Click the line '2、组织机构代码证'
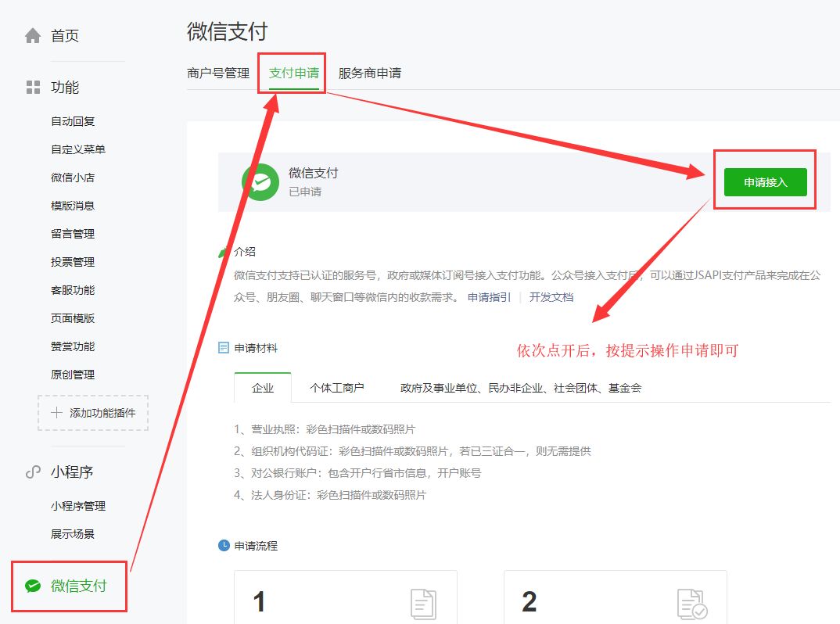This screenshot has width=840, height=624. pyautogui.click(x=412, y=451)
